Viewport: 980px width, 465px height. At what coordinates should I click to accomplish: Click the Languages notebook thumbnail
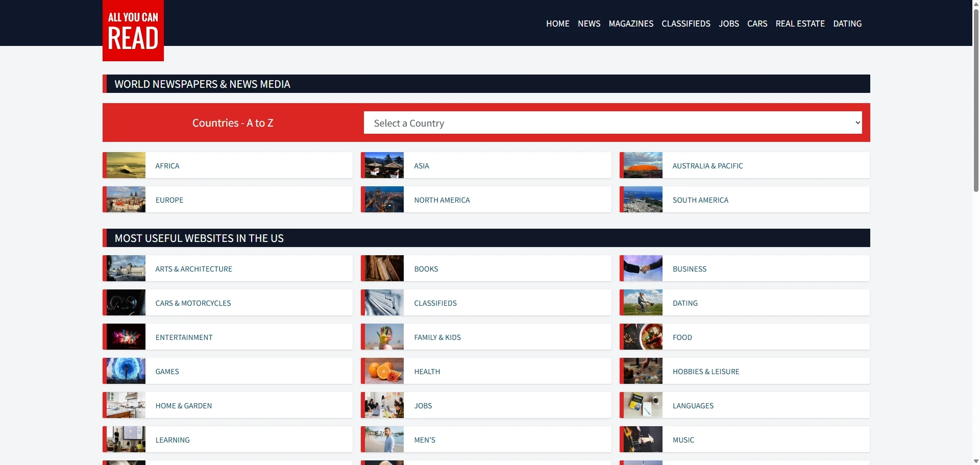click(643, 405)
